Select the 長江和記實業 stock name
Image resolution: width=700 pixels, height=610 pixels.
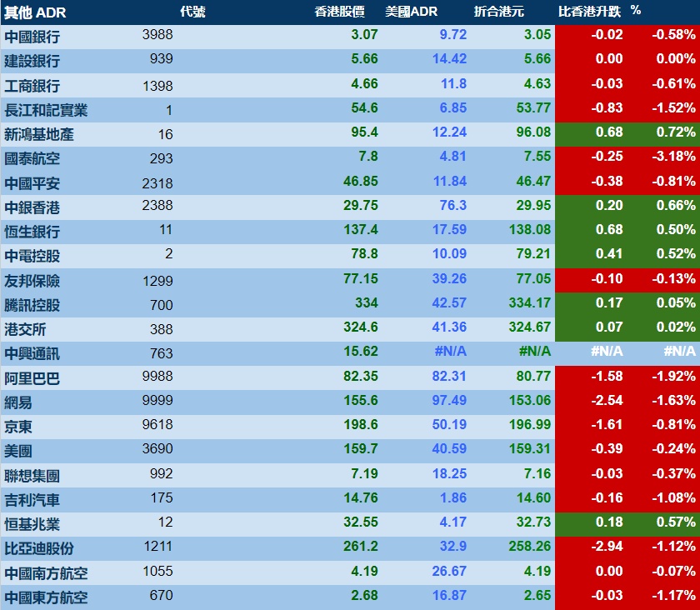tap(46, 110)
